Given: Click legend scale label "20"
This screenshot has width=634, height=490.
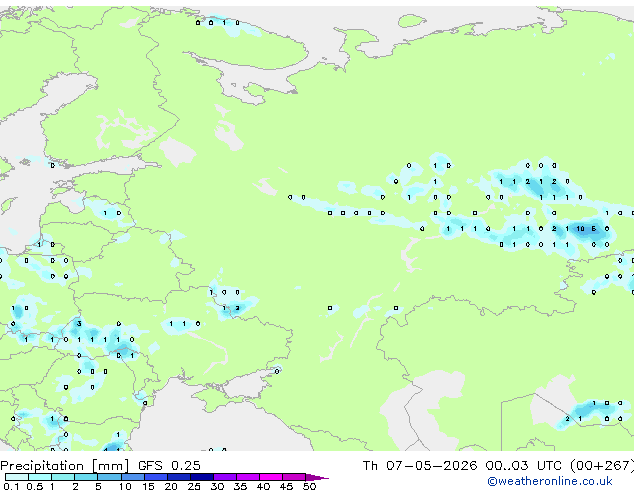Looking at the screenshot, I should tap(171, 486).
